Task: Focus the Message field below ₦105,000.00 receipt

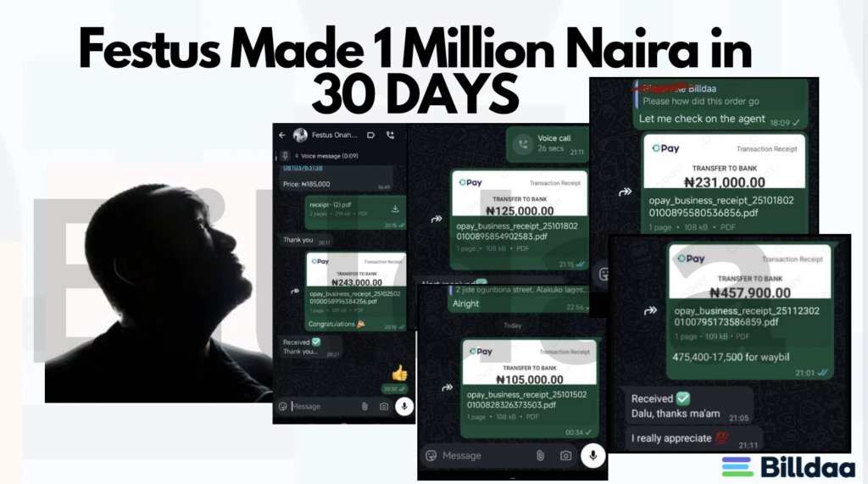Action: coord(487,456)
